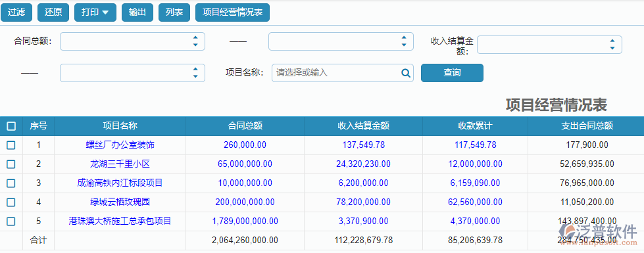Click the 输出 button

point(137,12)
